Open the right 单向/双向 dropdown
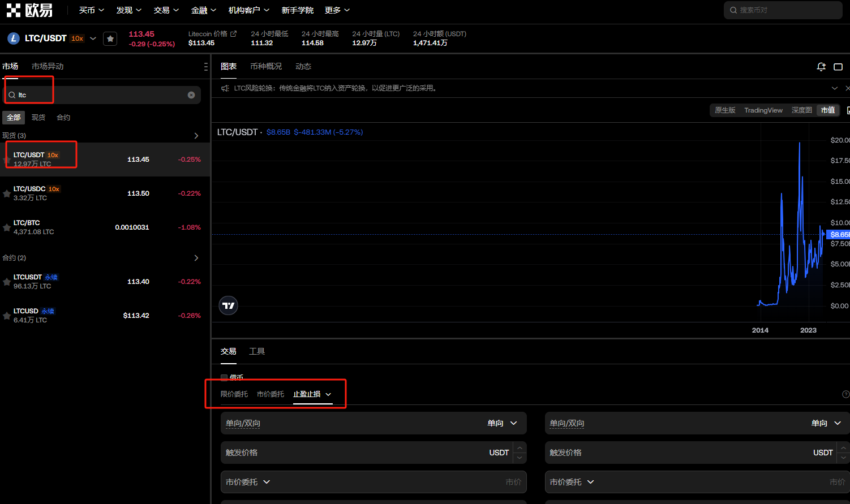Screen dimensions: 850x504 (x=697, y=423)
